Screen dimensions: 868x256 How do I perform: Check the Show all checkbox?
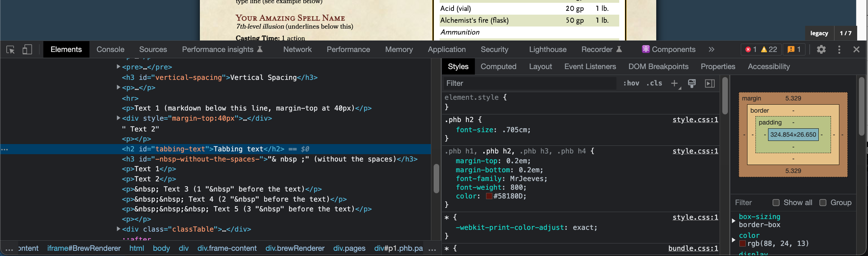(x=776, y=203)
